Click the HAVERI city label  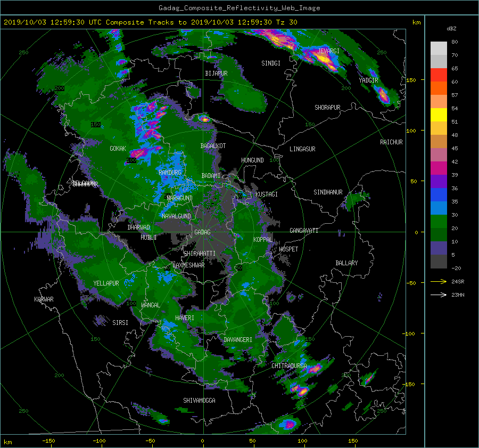185,317
